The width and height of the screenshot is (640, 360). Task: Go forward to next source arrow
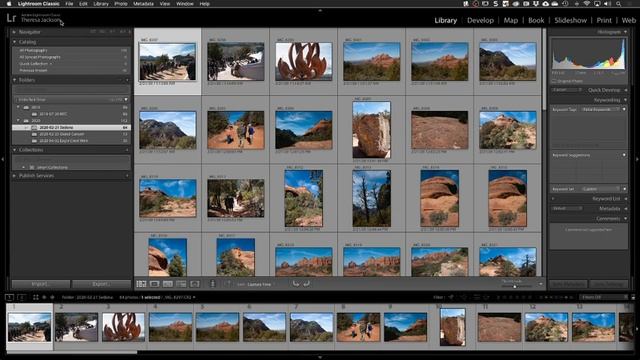coord(52,298)
